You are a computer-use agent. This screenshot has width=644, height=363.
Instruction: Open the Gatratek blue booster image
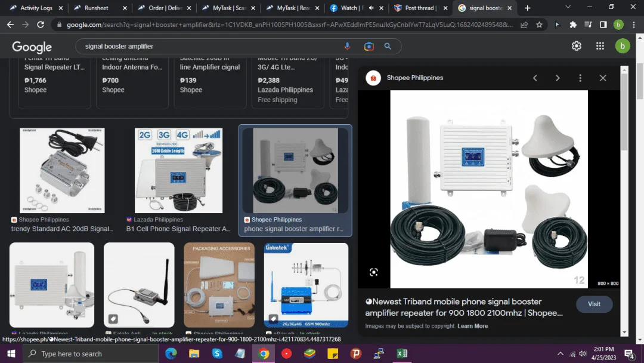click(306, 285)
